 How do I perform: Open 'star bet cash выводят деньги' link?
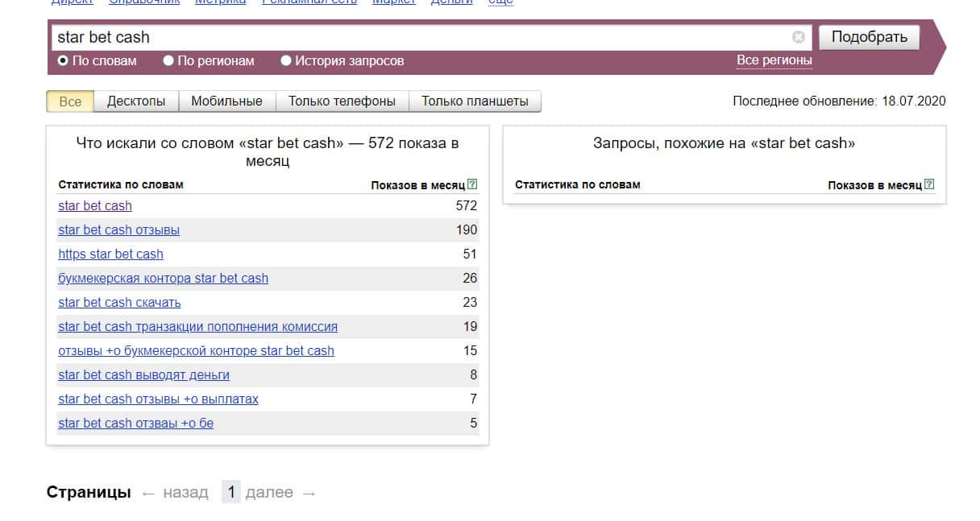coord(143,374)
